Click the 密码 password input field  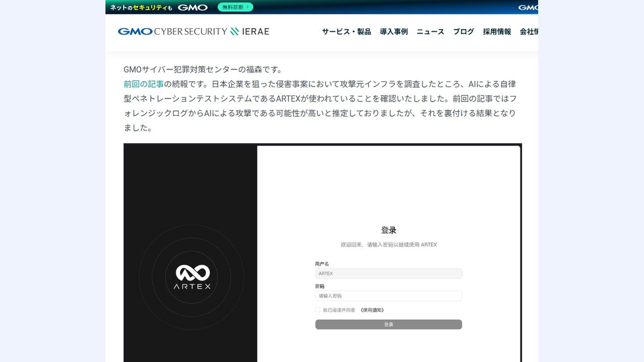point(388,296)
